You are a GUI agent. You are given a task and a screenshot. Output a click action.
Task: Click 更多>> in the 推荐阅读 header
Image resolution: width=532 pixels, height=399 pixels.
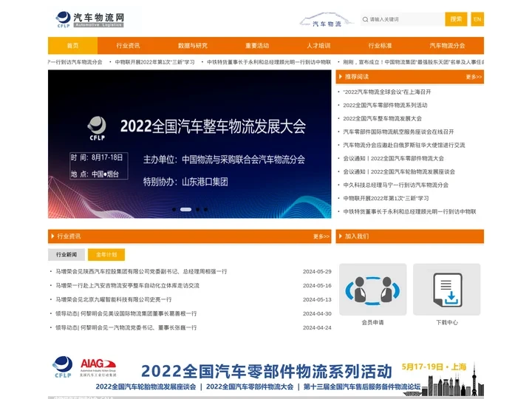(474, 77)
